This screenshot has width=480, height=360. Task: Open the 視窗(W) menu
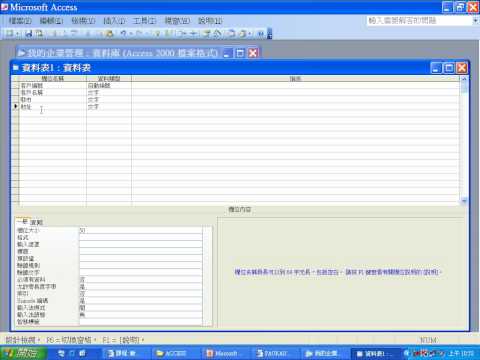coord(177,21)
